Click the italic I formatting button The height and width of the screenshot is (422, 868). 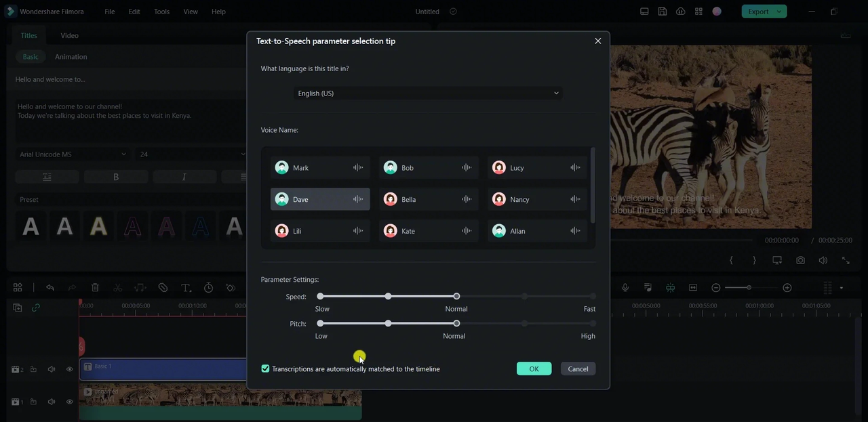click(x=184, y=177)
